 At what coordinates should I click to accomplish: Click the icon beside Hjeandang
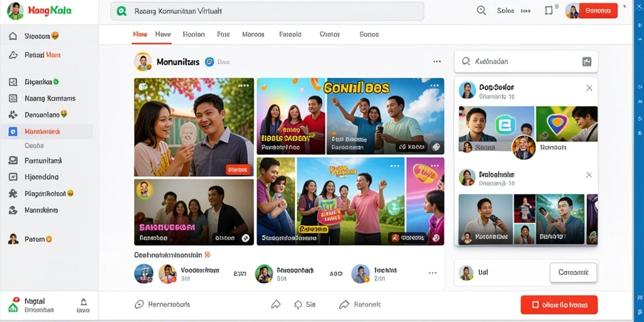(x=13, y=177)
